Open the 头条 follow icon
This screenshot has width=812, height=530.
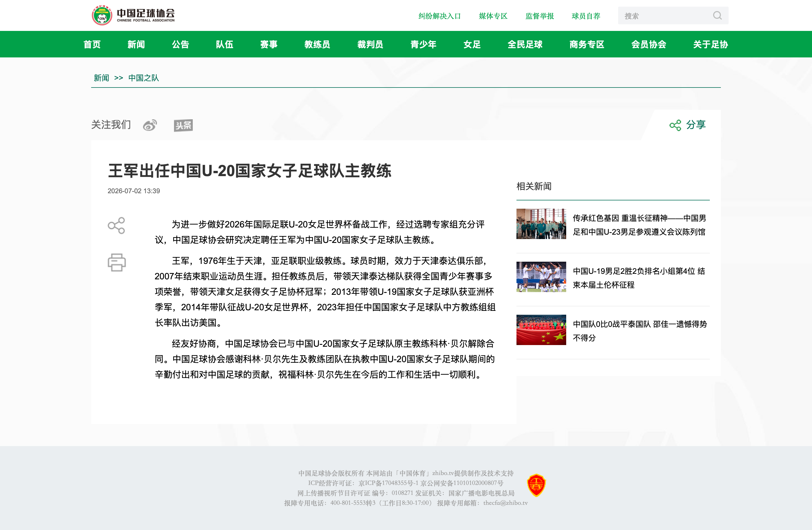pyautogui.click(x=183, y=125)
